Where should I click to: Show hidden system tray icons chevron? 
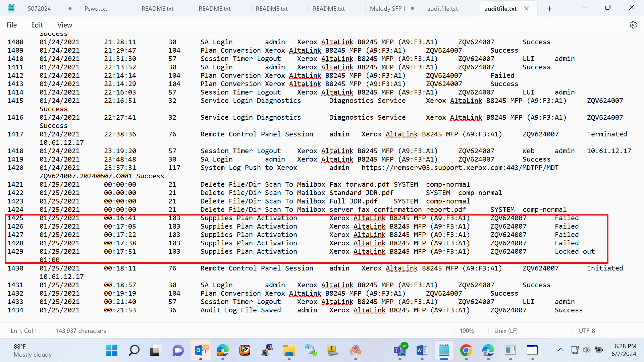(x=561, y=350)
